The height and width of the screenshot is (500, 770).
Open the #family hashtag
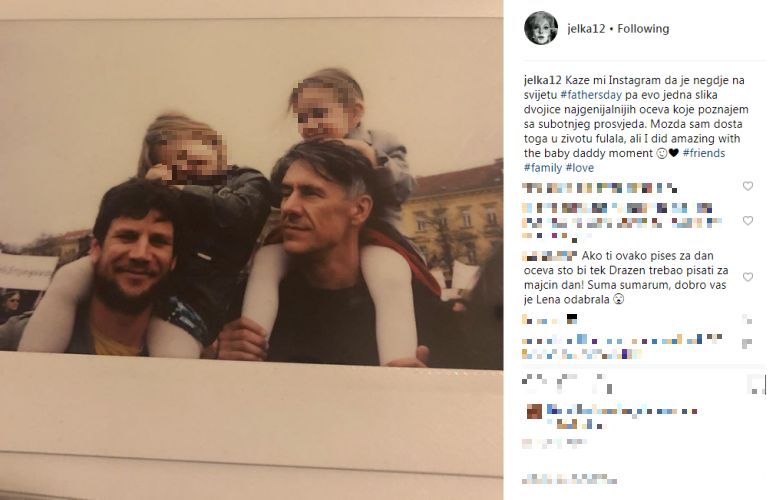click(543, 168)
